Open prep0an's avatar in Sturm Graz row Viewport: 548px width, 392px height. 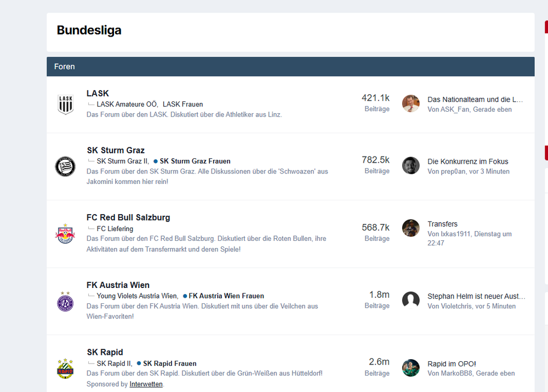[x=410, y=165]
